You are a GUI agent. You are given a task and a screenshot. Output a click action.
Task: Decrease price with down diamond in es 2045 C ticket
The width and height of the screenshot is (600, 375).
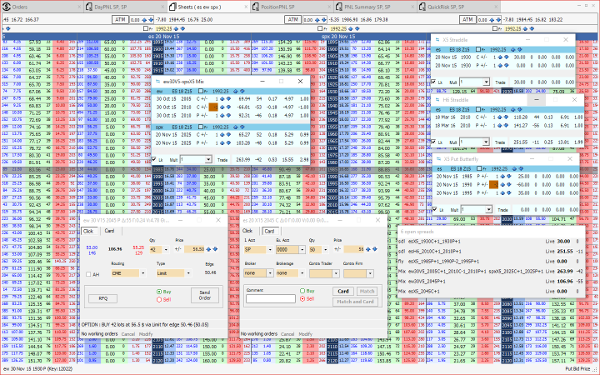pos(375,249)
